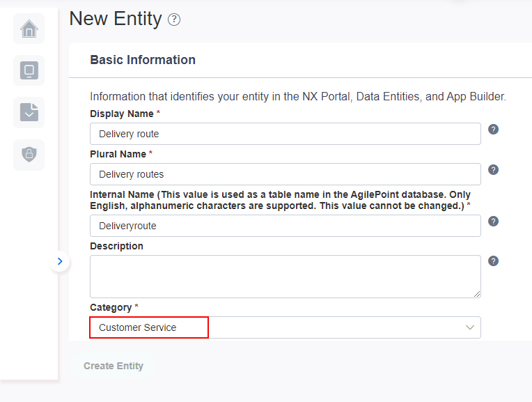Focus the Plural Name field Delivery routes
The width and height of the screenshot is (532, 402).
coord(285,174)
